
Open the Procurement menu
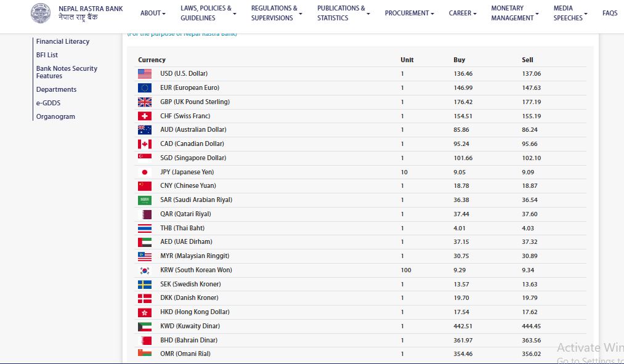(x=409, y=13)
